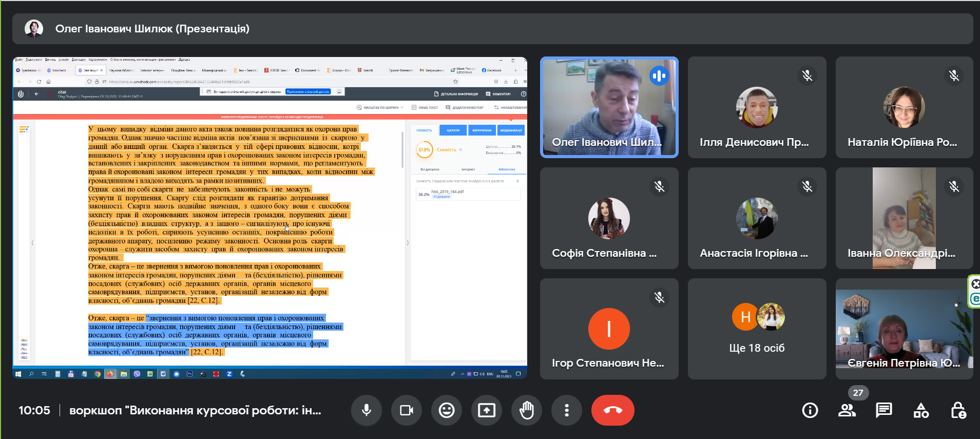Select Ігор Степанович's participant tile
The width and height of the screenshot is (980, 439).
[x=609, y=329]
